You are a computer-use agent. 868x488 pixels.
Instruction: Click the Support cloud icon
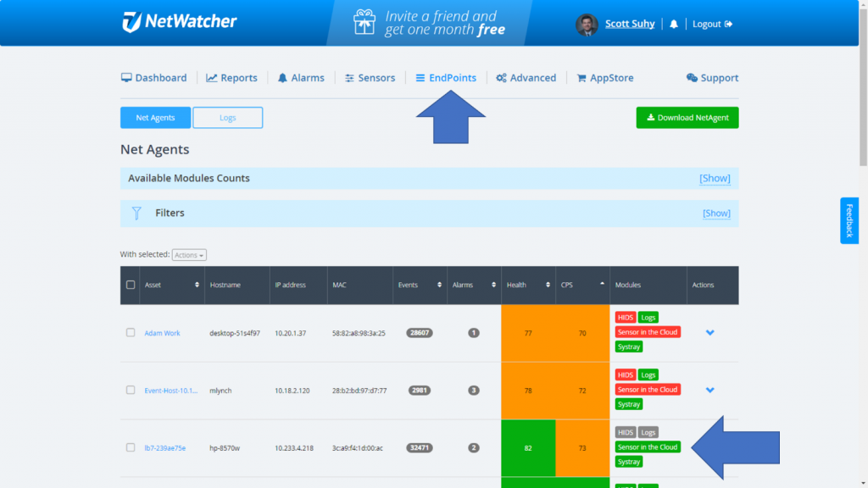tap(690, 77)
